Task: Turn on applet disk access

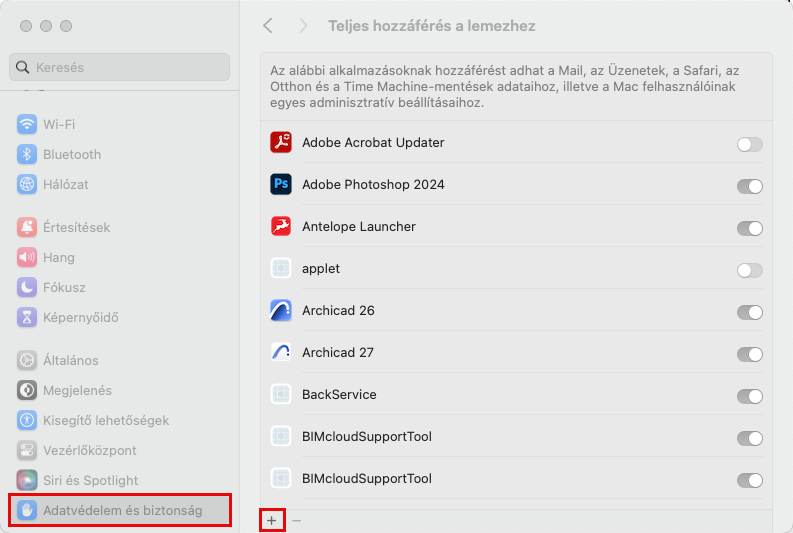Action: pos(750,271)
